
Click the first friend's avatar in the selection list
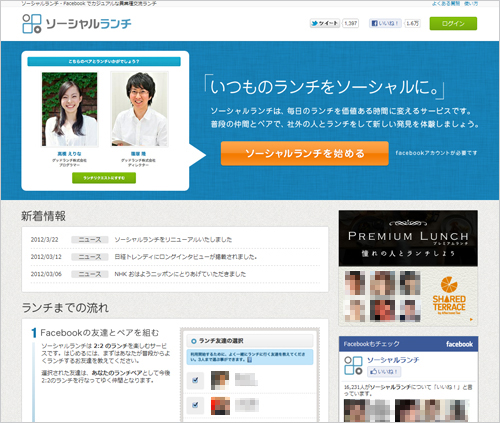(x=220, y=380)
